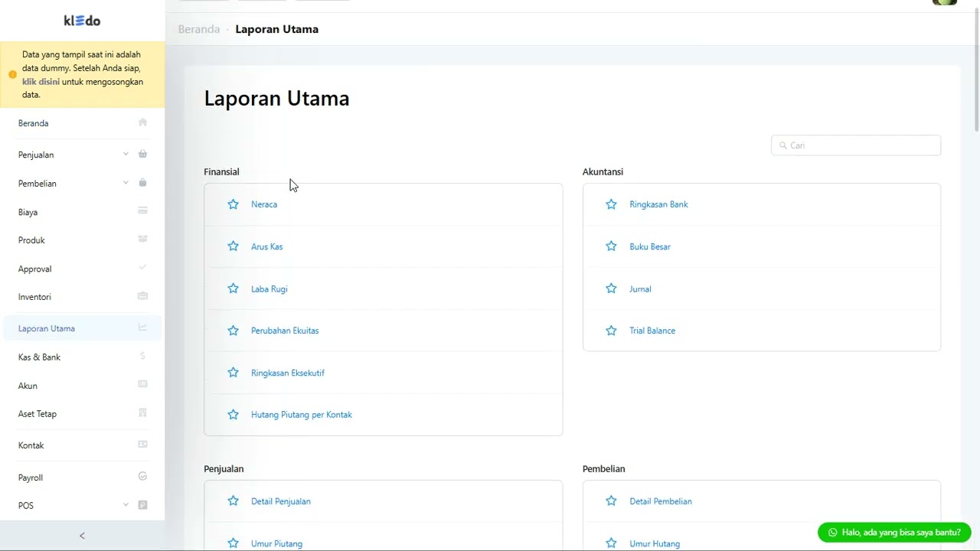Open the Detail Pembelian report
This screenshot has height=551, width=980.
[x=661, y=501]
